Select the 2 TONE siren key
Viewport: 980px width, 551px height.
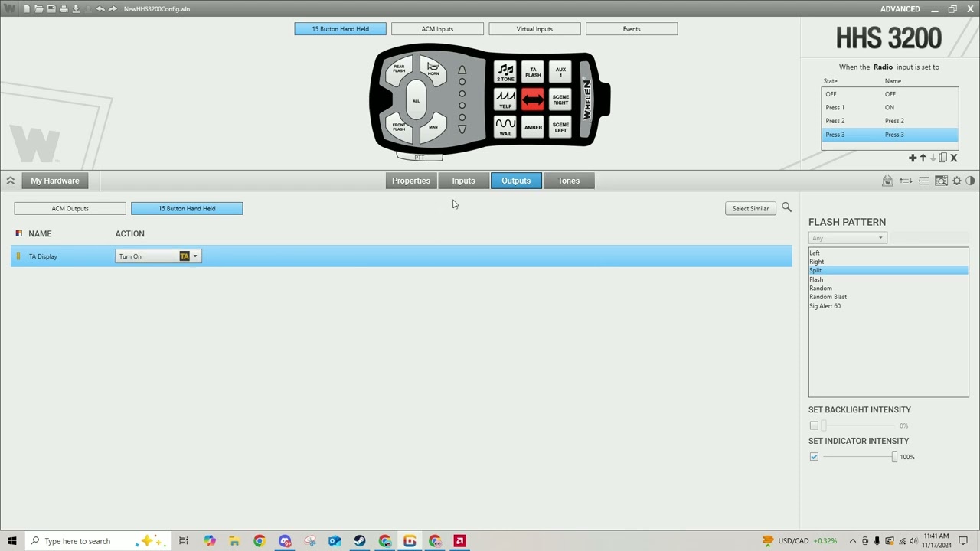click(505, 73)
